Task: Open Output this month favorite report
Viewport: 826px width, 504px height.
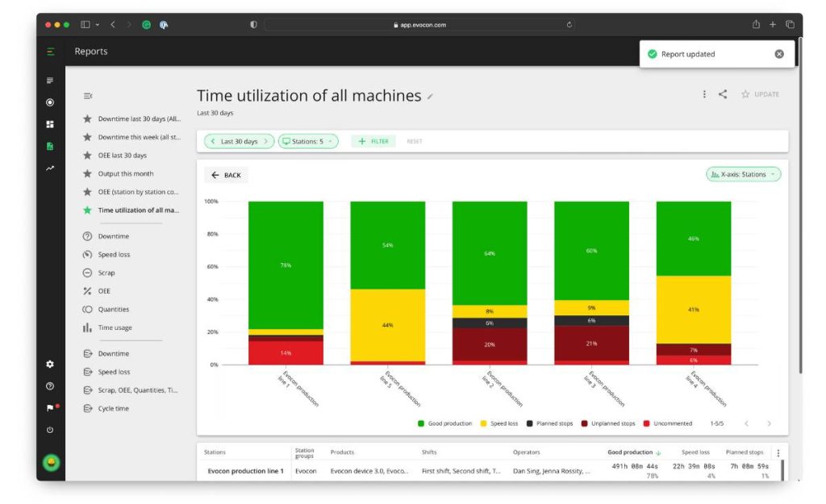Action: coord(118,174)
